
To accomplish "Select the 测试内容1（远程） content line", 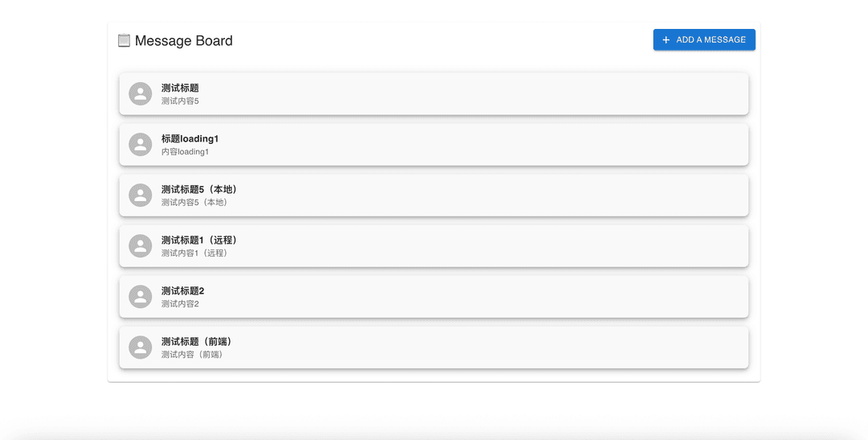I will pyautogui.click(x=194, y=253).
